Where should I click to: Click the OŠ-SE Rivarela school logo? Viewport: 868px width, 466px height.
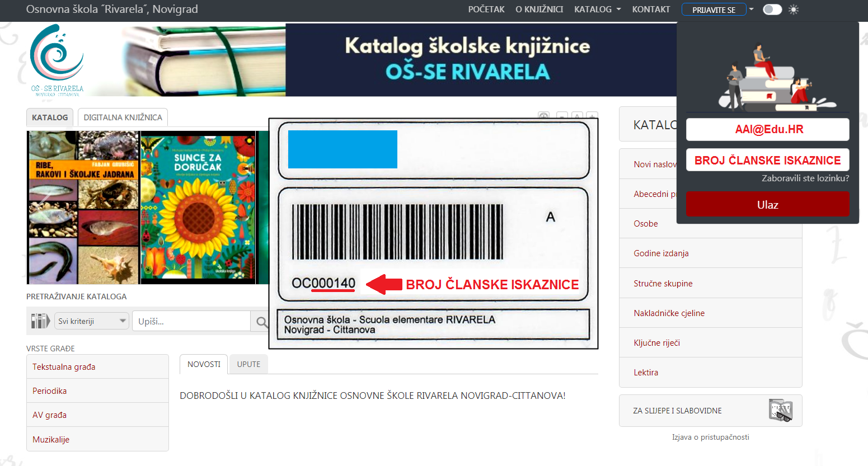(57, 60)
